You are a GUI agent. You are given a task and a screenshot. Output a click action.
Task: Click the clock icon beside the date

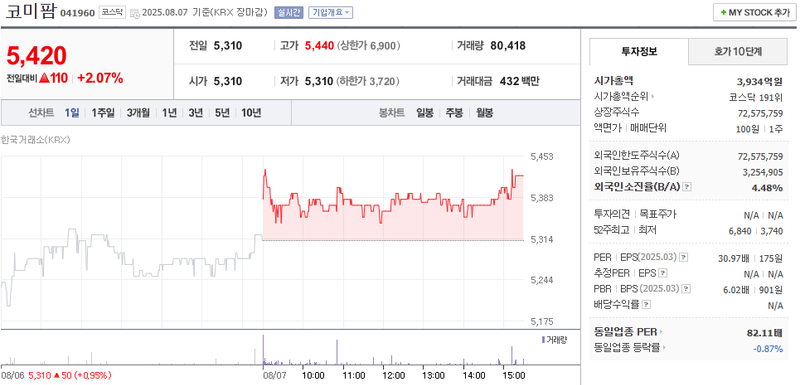coord(135,14)
